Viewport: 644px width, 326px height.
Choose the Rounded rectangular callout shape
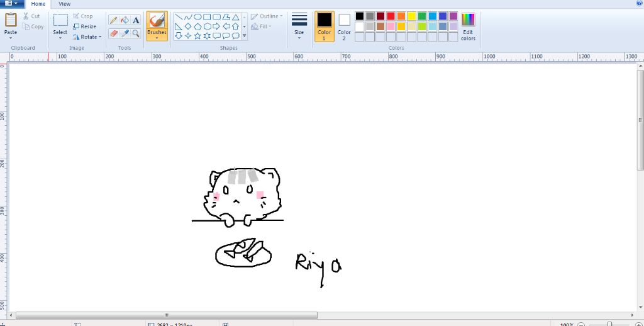tap(216, 36)
